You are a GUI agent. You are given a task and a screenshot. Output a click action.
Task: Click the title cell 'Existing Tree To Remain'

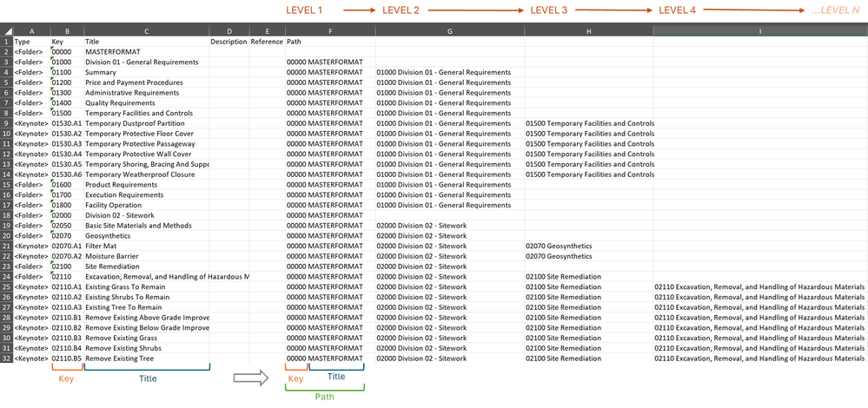[x=147, y=307]
